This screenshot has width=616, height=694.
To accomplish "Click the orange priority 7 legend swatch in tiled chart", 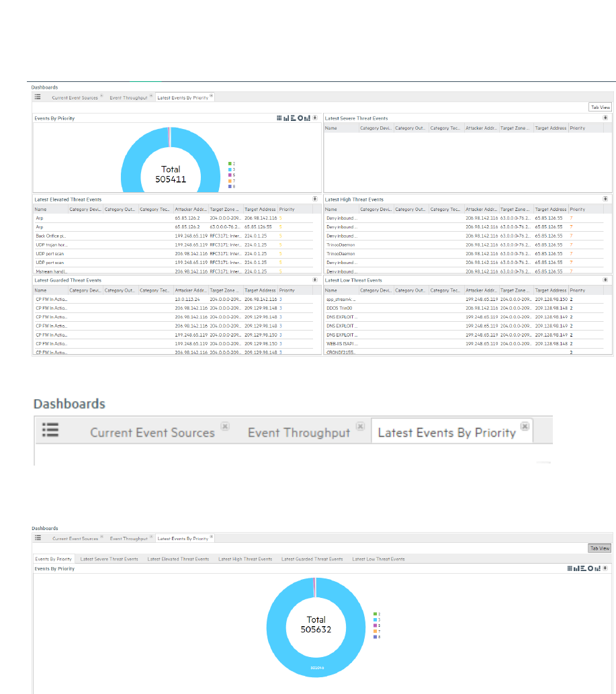I will tap(230, 181).
